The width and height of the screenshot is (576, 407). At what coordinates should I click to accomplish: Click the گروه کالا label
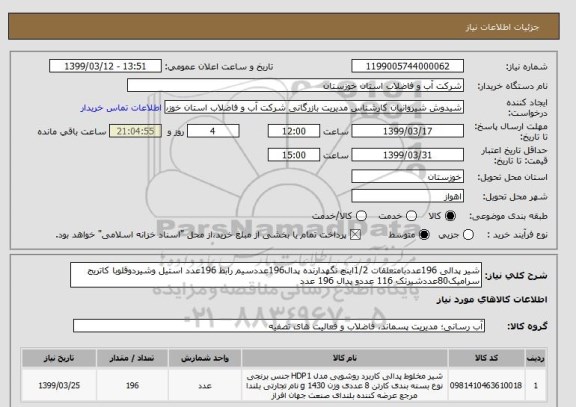click(x=527, y=326)
